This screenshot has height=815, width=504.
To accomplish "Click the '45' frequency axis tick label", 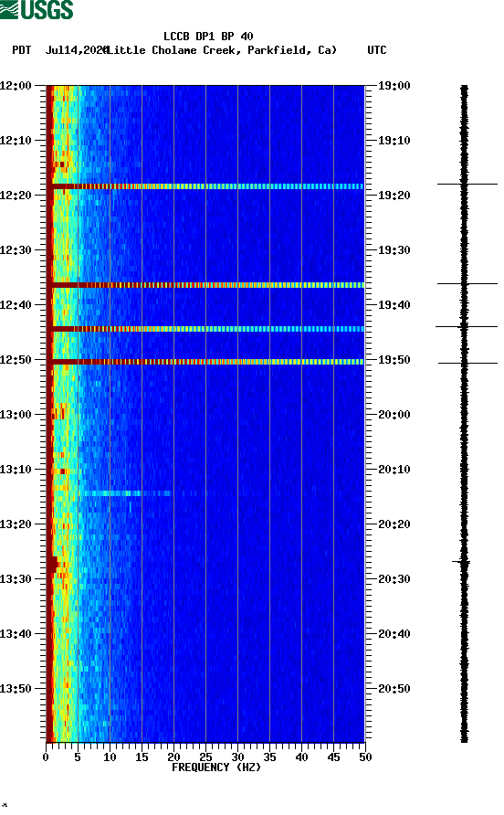I will (333, 757).
